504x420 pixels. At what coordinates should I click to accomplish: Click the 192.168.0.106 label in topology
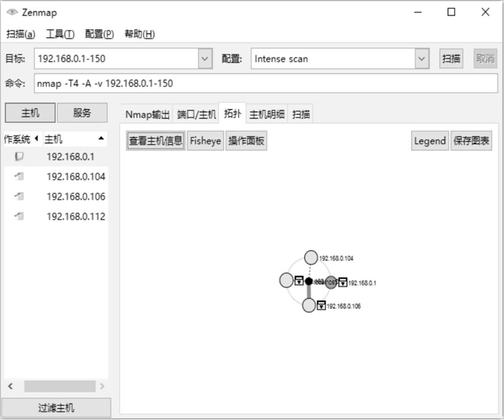(344, 306)
